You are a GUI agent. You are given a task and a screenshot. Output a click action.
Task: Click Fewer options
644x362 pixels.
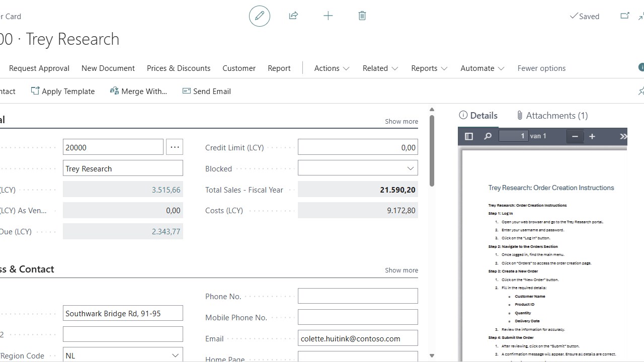(x=541, y=68)
